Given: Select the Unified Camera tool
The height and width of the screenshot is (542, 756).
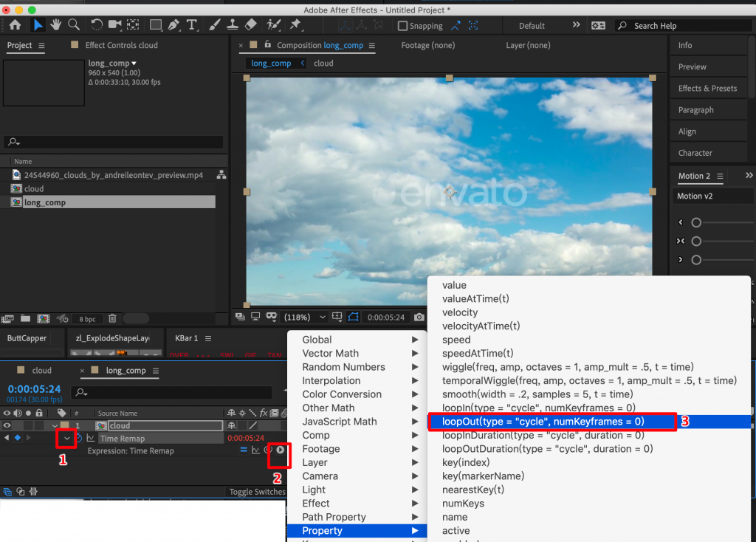Looking at the screenshot, I should click(x=114, y=25).
